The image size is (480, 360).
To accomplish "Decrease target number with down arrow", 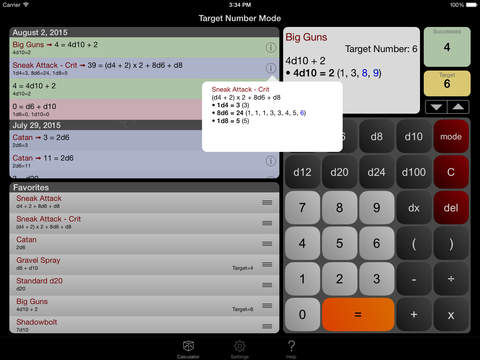I will coord(436,107).
